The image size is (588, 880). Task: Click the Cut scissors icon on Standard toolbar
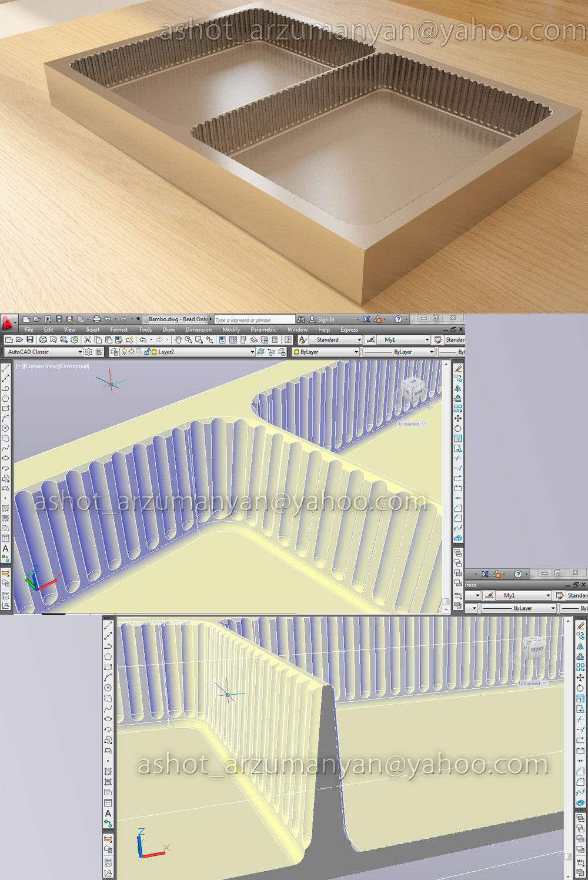[88, 339]
